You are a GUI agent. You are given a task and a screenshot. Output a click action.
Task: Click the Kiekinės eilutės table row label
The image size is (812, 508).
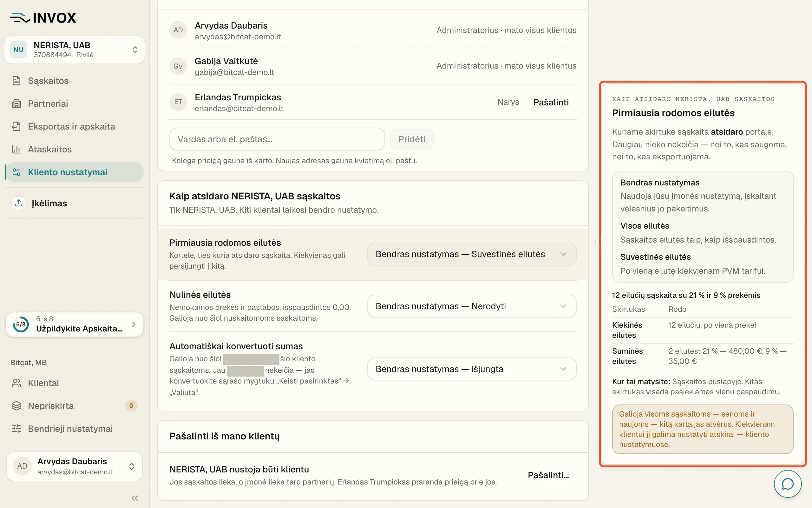pos(627,330)
